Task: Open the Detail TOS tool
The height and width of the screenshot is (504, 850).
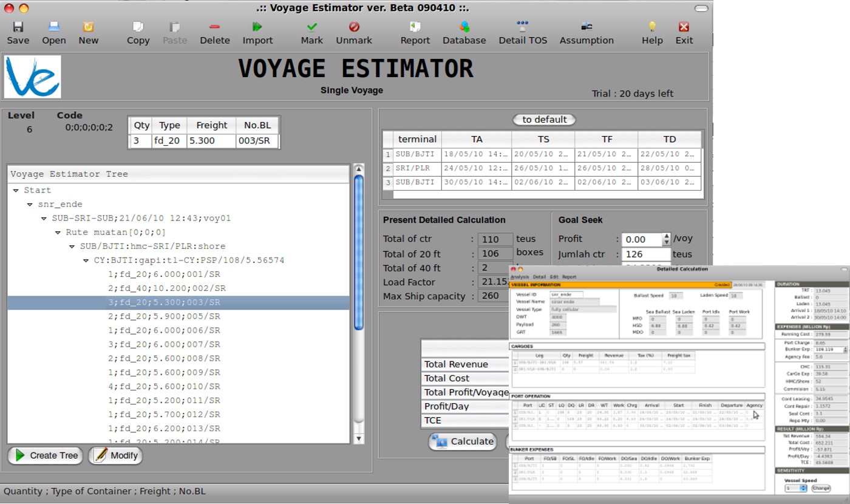Action: [x=522, y=27]
